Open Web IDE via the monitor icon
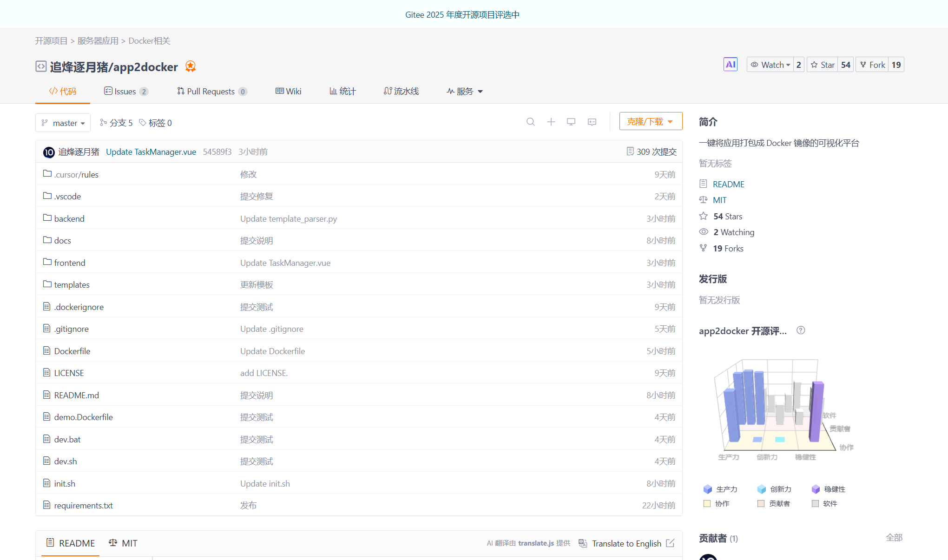948x560 pixels. (x=571, y=122)
